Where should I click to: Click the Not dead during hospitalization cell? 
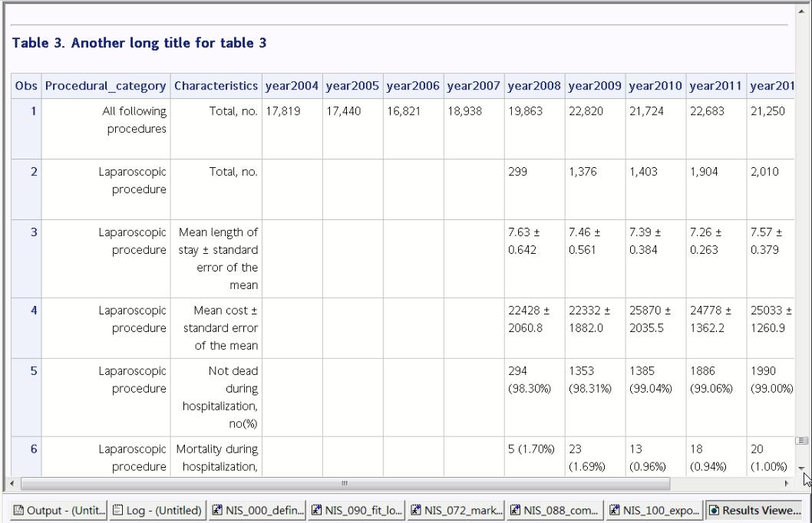216,397
